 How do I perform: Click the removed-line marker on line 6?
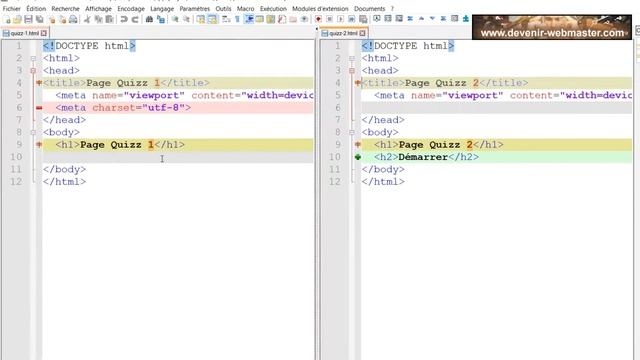click(x=39, y=108)
